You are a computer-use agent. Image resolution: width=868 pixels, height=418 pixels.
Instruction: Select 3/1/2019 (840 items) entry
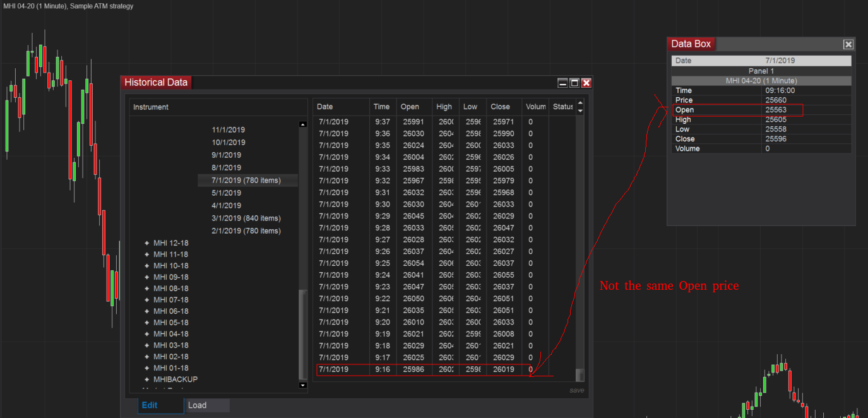pos(246,218)
